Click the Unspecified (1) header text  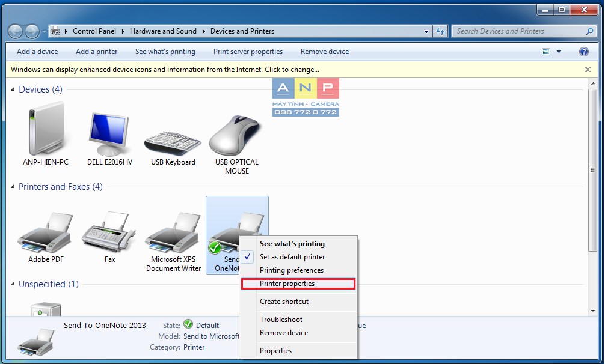(49, 284)
